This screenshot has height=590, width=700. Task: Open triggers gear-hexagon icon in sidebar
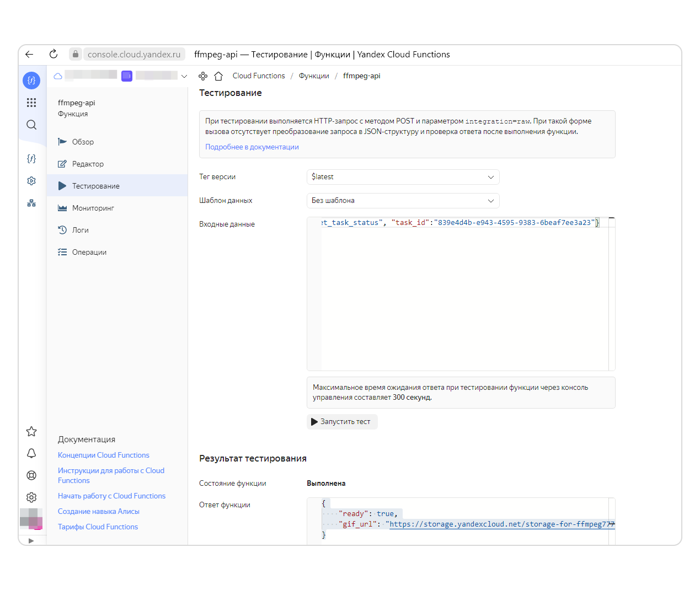(31, 181)
